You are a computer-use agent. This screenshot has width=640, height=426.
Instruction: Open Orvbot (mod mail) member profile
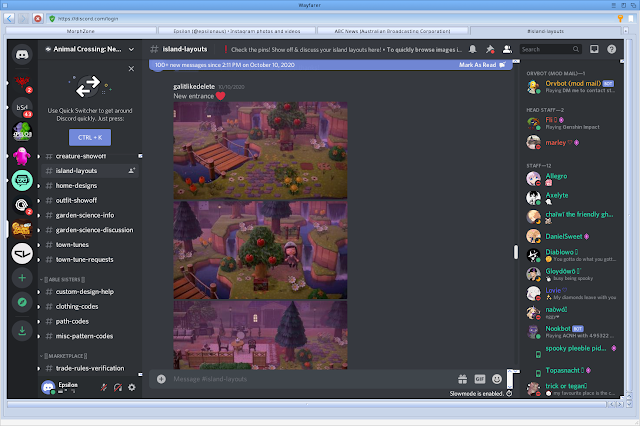coord(571,87)
